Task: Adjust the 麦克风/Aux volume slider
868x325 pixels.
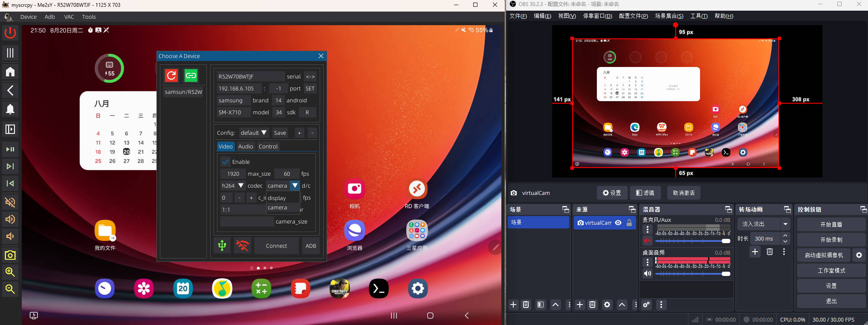Action: coord(693,241)
